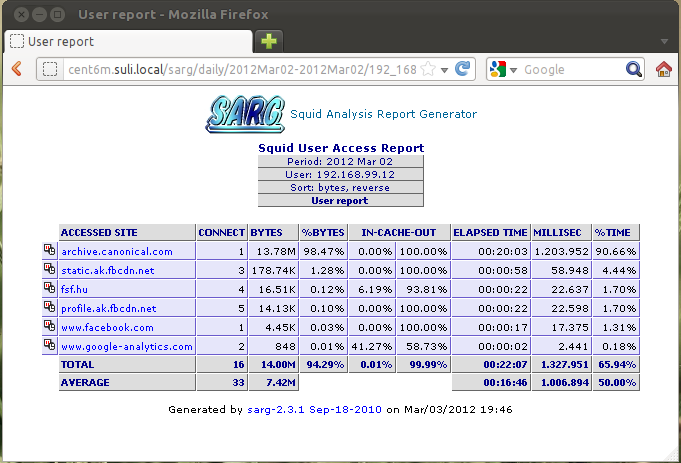Click the 00:22:07 total elapsed cell
This screenshot has height=463, width=681.
[491, 364]
